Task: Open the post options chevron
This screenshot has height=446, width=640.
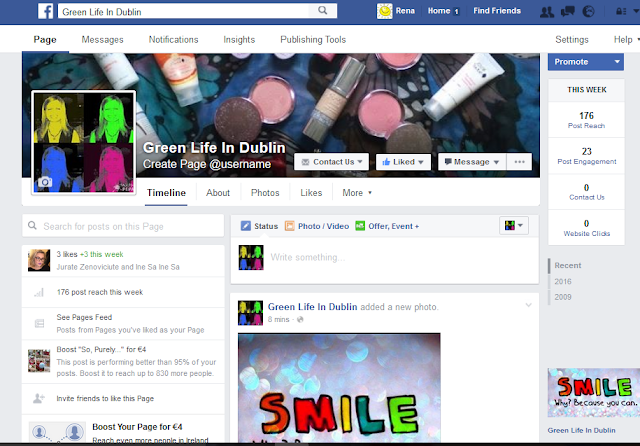Action: [529, 305]
